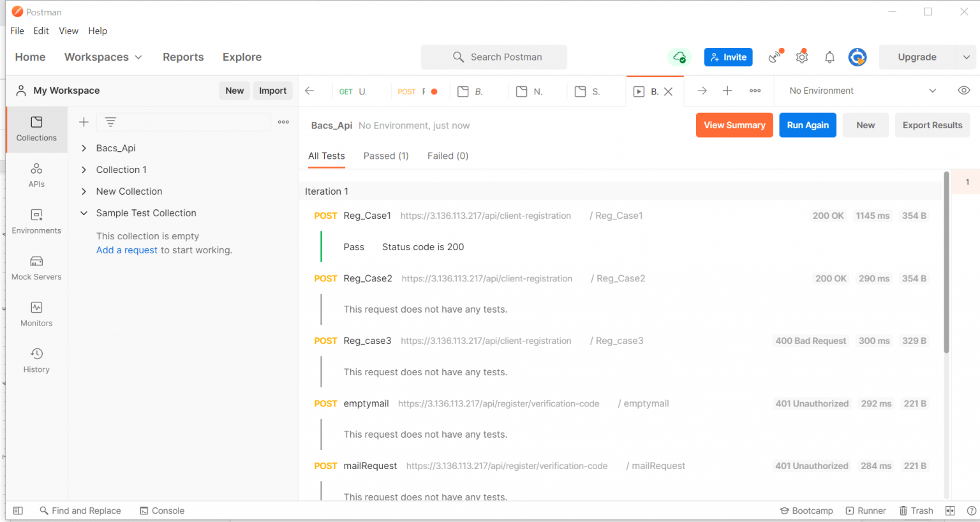Screen dimensions: 980x522
Task: Click the Search Postman field
Action: [x=494, y=57]
